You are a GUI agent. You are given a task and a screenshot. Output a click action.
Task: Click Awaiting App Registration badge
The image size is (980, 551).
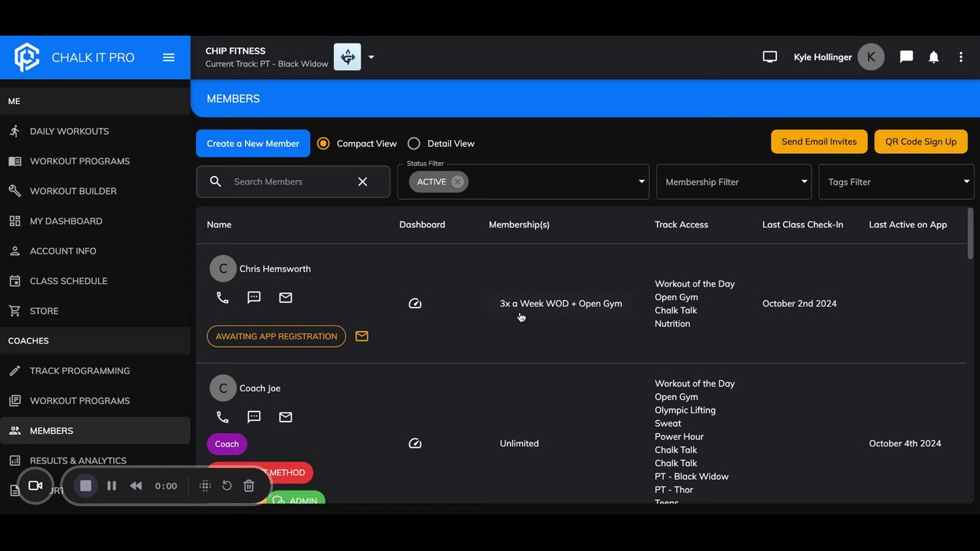(276, 336)
